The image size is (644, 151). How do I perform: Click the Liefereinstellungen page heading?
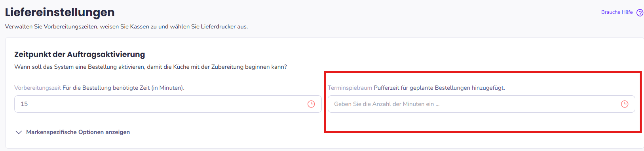point(60,12)
